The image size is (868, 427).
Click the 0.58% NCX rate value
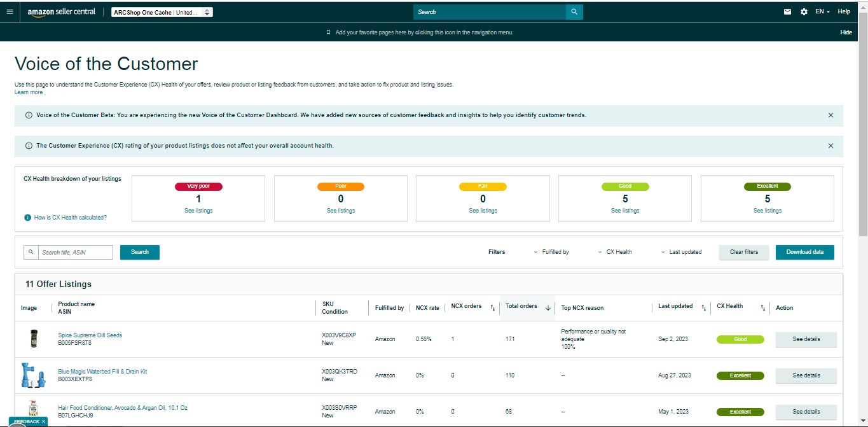point(424,339)
